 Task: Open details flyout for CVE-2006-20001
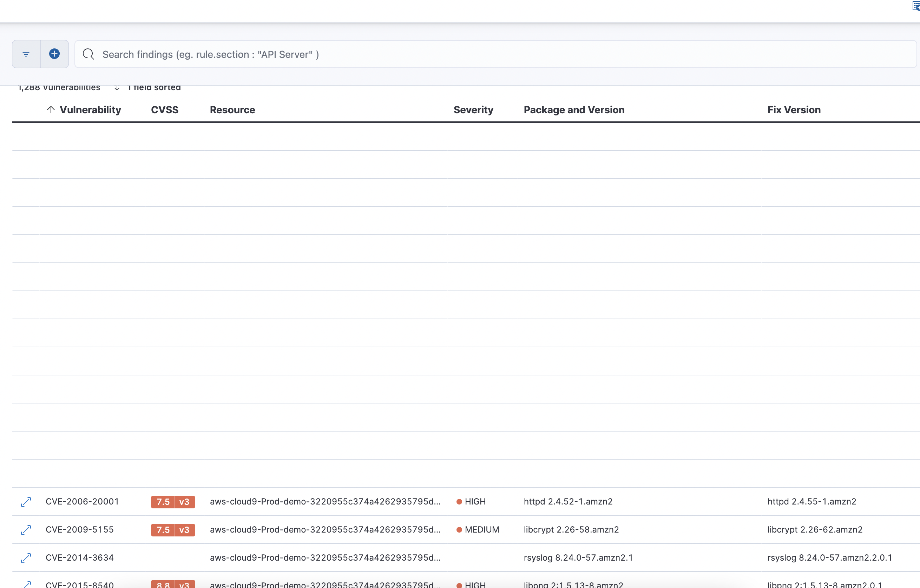pos(26,502)
